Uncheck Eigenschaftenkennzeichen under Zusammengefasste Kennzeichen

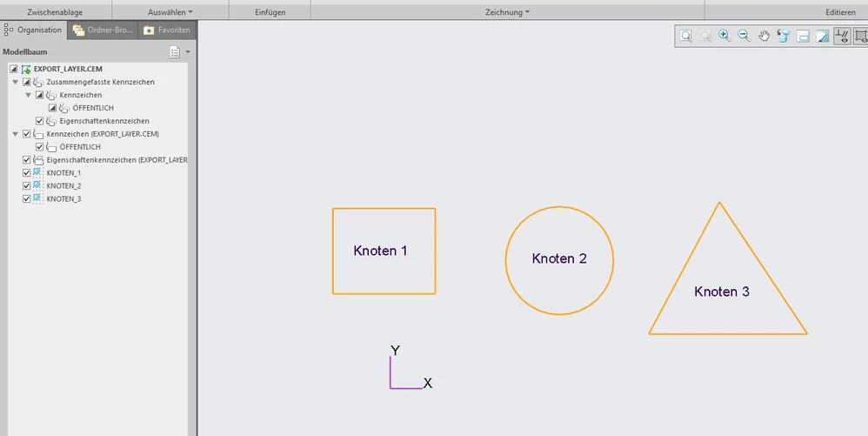[39, 121]
